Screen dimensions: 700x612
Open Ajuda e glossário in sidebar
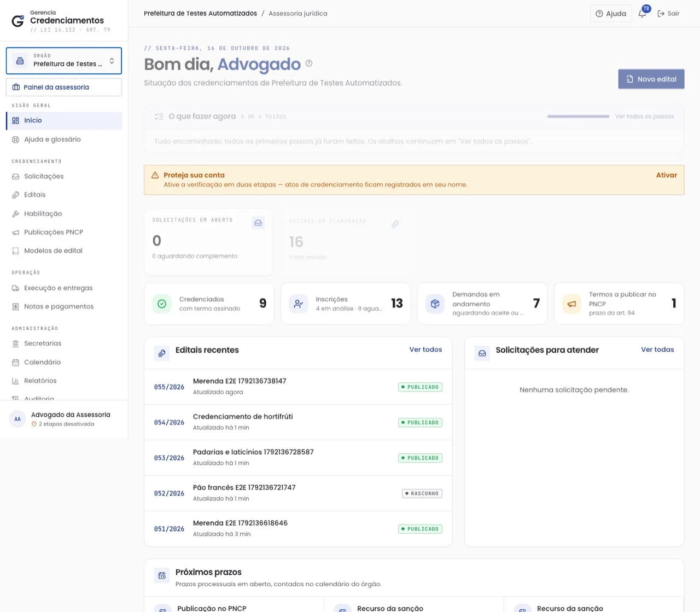64,139
